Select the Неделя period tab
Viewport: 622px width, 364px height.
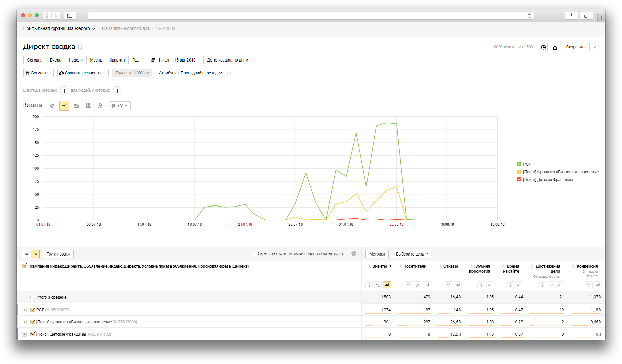[75, 60]
